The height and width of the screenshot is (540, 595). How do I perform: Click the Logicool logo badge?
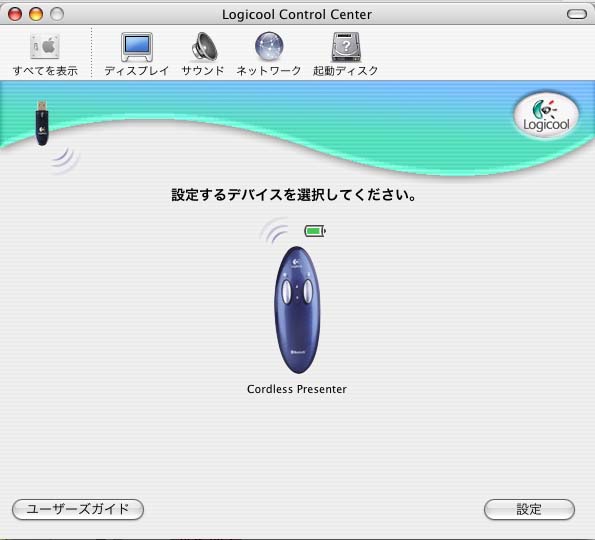tap(546, 115)
